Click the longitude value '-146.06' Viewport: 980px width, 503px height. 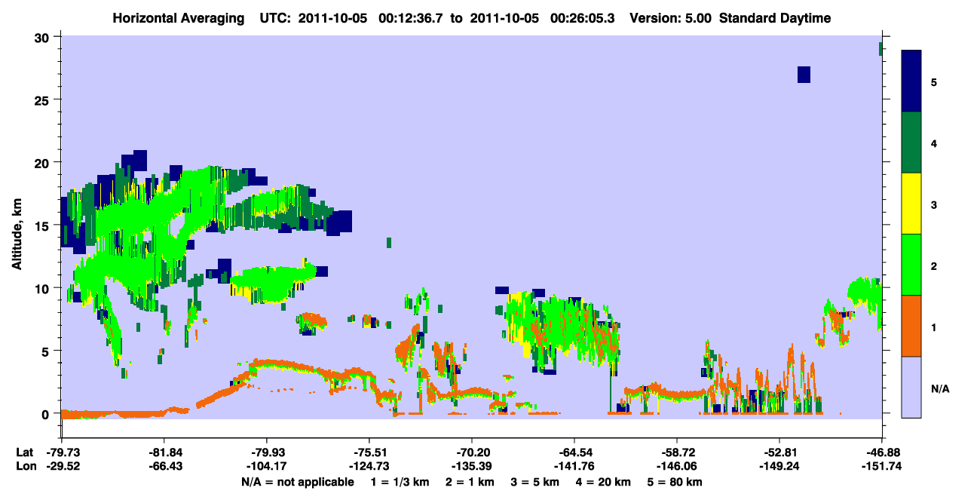[x=676, y=466]
